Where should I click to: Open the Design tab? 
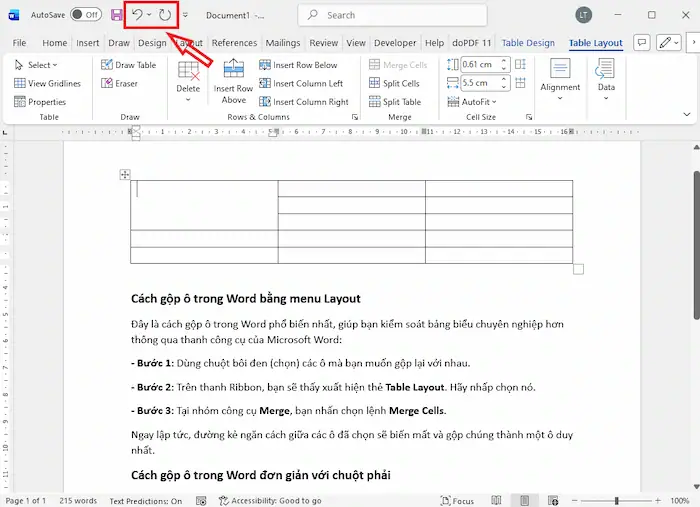(152, 43)
